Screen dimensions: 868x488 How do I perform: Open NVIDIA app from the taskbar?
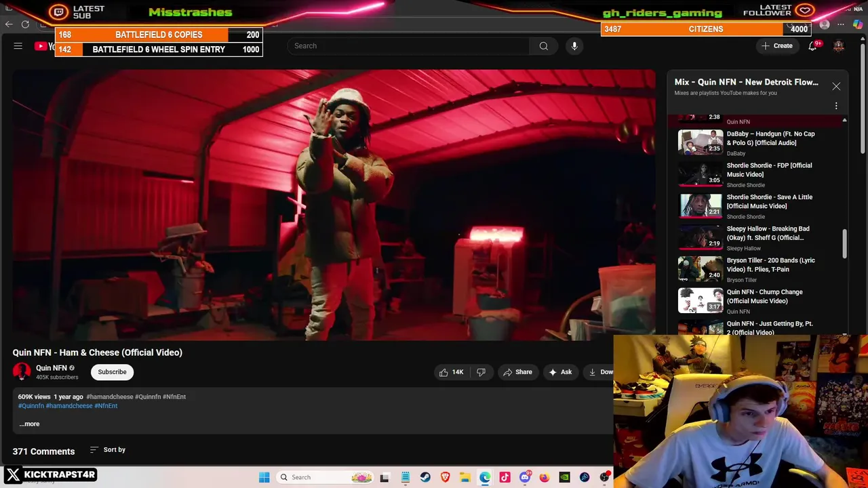pyautogui.click(x=564, y=477)
